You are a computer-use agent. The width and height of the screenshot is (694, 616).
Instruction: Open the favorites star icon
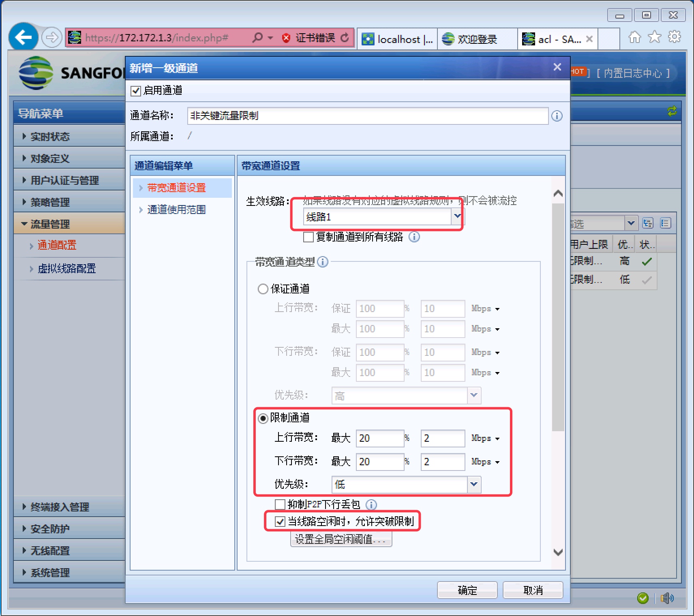[654, 37]
